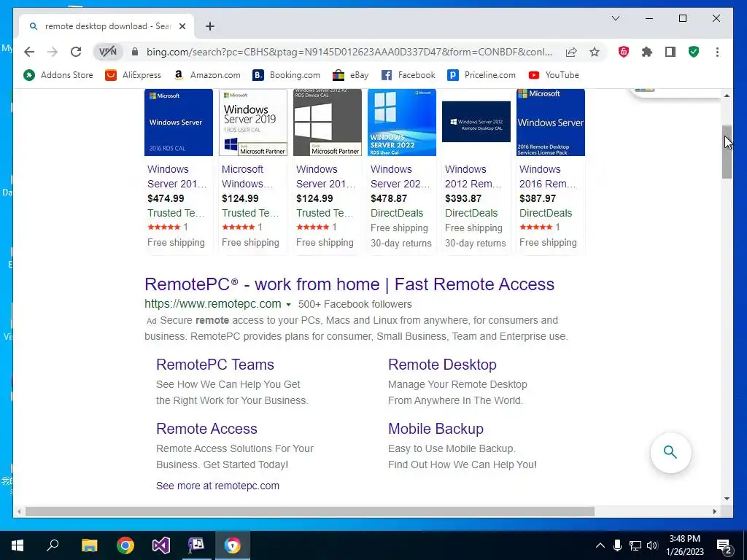This screenshot has width=747, height=560.
Task: Click the taskbar microphone icon
Action: [617, 545]
